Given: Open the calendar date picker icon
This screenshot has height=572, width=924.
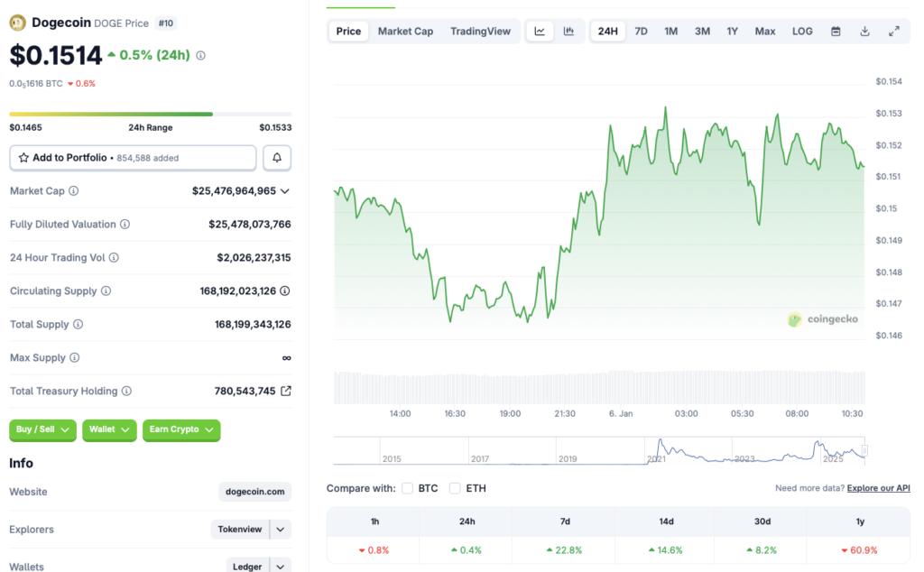Looking at the screenshot, I should pos(835,30).
